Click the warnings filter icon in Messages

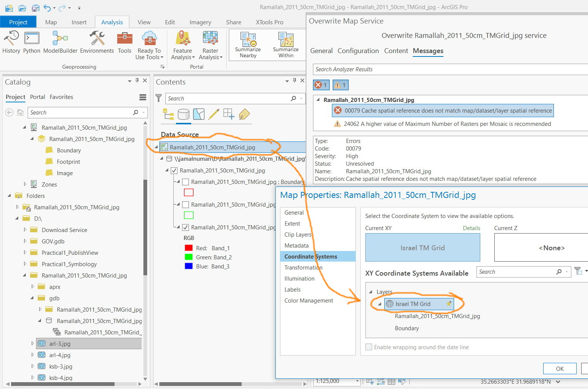tap(340, 85)
